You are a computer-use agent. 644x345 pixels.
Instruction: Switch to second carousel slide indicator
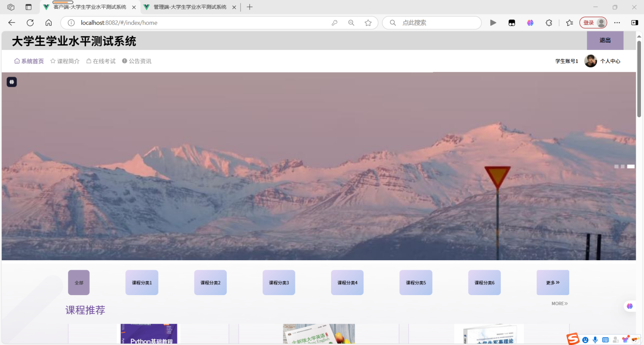[623, 167]
